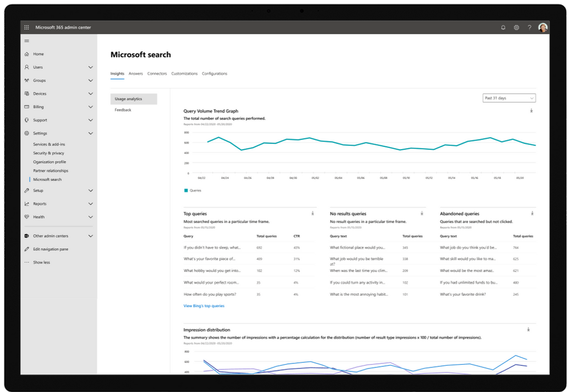Click the Billing card icon
Viewport: 571px width, 392px height.
27,107
